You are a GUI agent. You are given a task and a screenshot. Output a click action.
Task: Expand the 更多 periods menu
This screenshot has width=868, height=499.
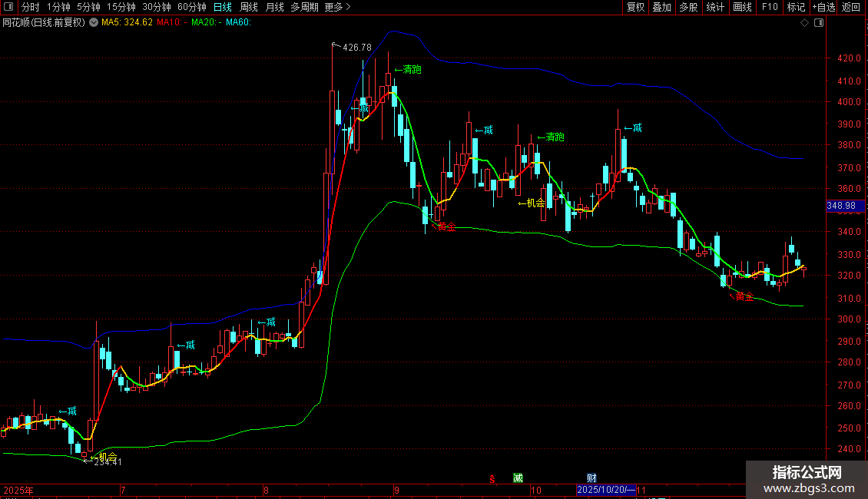[x=337, y=7]
